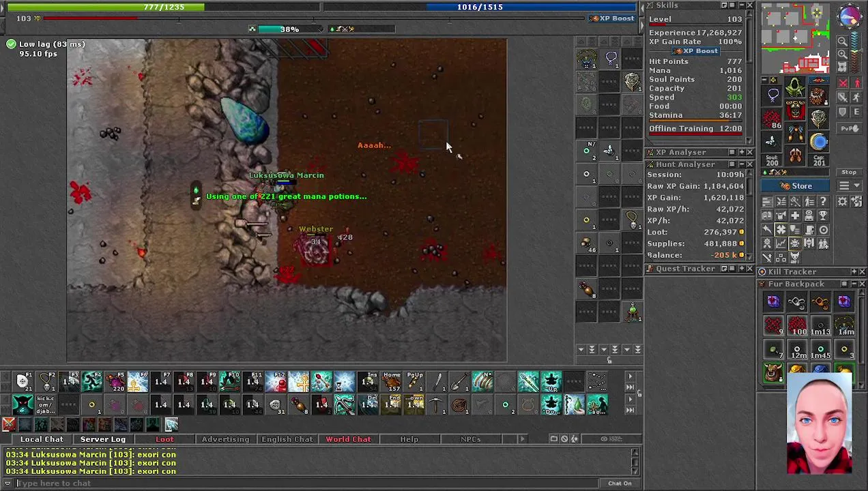Screen dimensions: 868x491
Task: Switch to the Server Log tab
Action: [103, 439]
